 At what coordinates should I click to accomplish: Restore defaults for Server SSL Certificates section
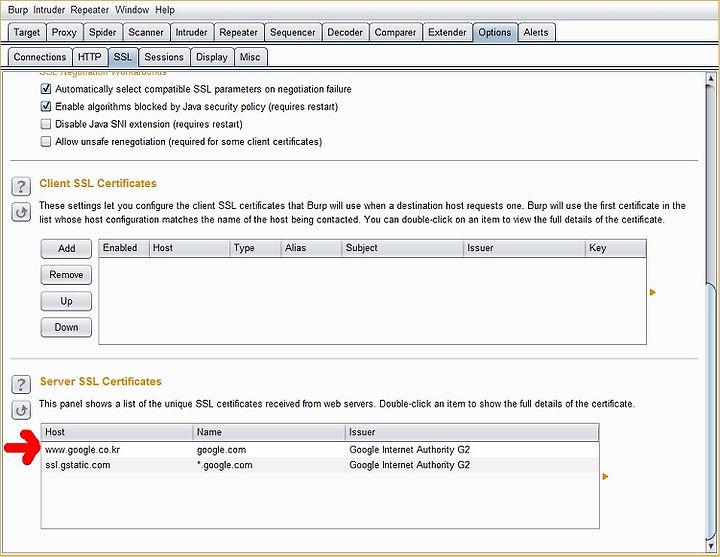[x=21, y=410]
